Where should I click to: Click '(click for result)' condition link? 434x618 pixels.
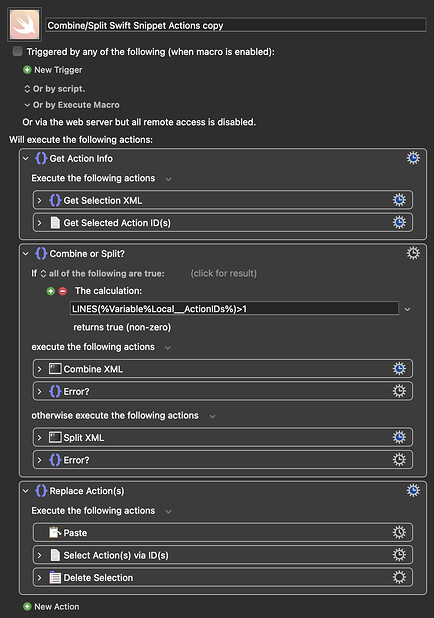[x=224, y=274]
